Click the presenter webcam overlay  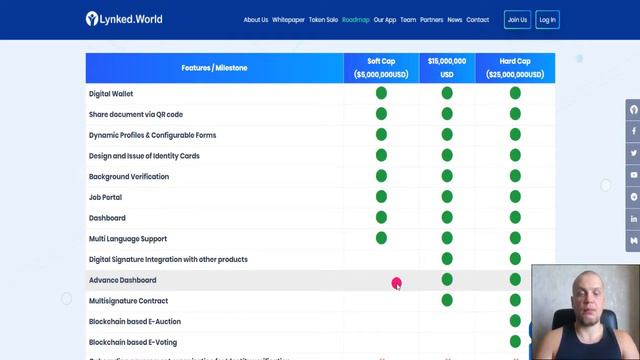586,312
